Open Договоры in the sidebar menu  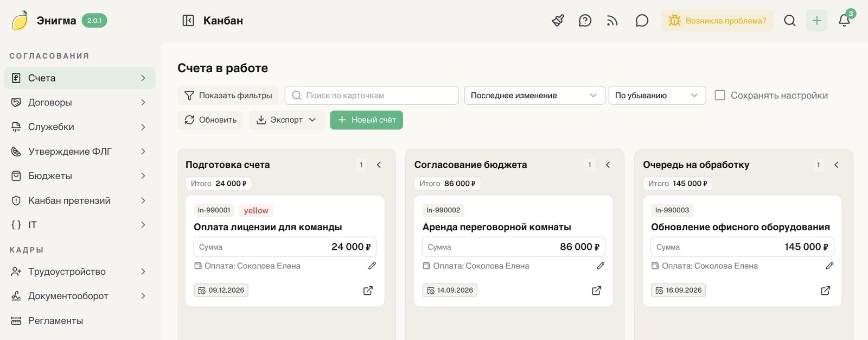80,102
